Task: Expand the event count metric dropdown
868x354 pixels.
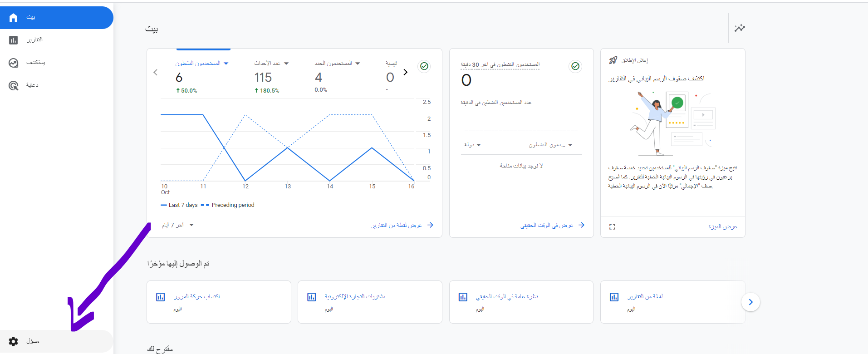Action: (286, 64)
